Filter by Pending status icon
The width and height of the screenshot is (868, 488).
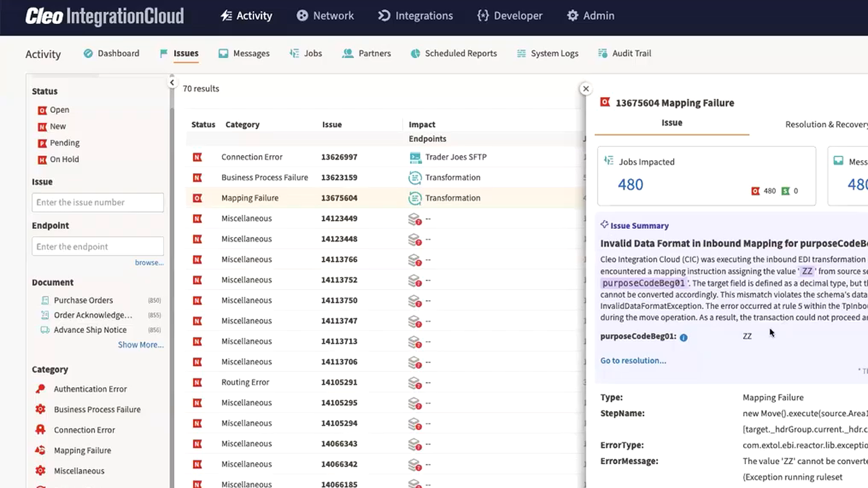[42, 143]
